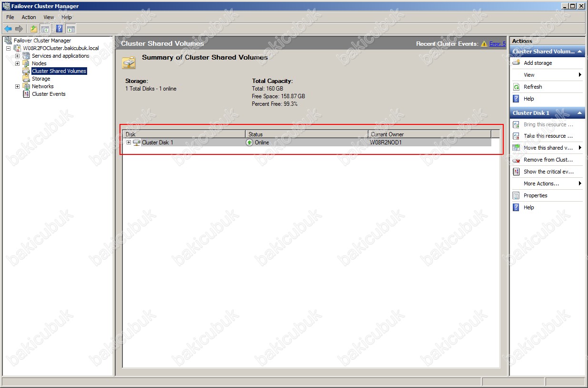Screen dimensions: 588x388
Task: Click the 'Summary of Cluster Shared Volumes' heading
Action: coord(205,57)
